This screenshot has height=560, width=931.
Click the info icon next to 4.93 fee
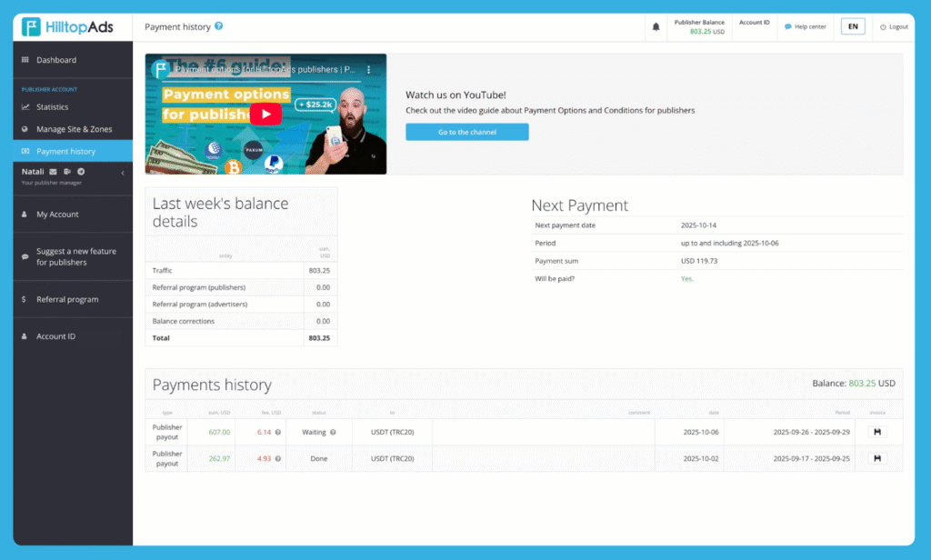276,458
